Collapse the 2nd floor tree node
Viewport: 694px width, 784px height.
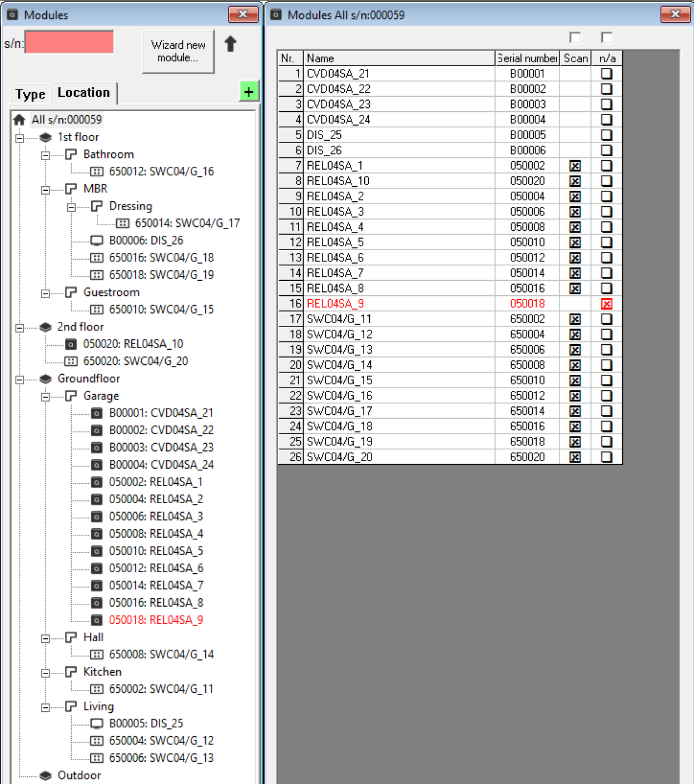tap(20, 328)
